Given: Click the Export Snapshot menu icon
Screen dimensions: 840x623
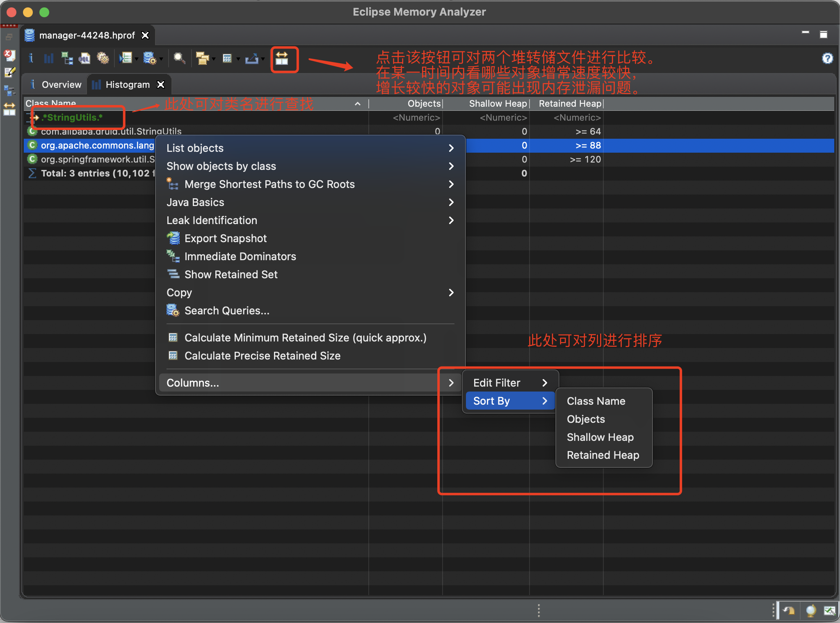Looking at the screenshot, I should pyautogui.click(x=173, y=238).
